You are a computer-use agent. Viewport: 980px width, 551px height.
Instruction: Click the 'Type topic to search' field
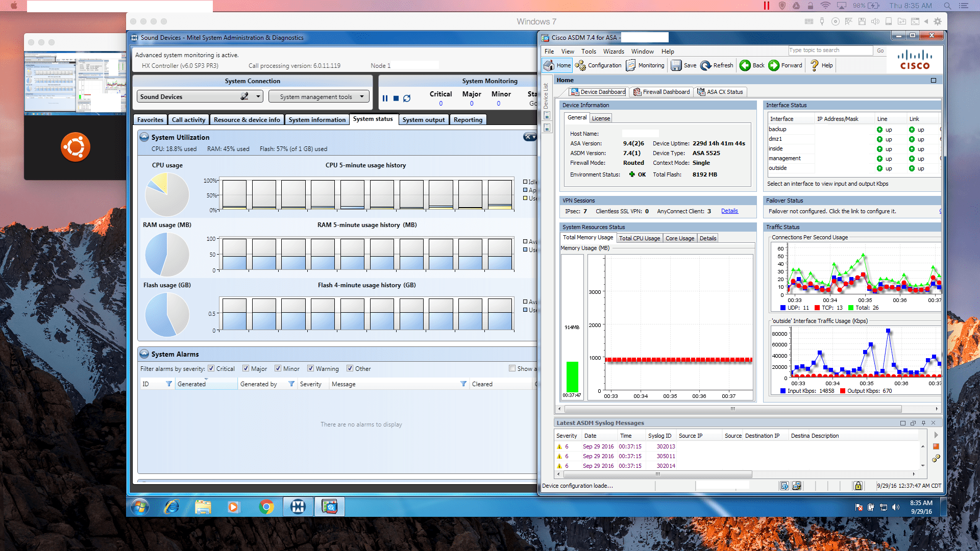(x=830, y=50)
